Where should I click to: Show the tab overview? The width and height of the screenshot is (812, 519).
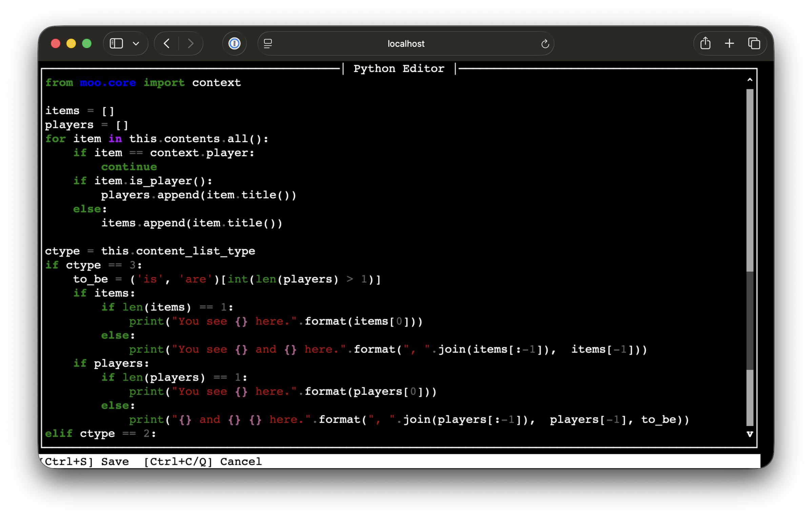(x=754, y=43)
